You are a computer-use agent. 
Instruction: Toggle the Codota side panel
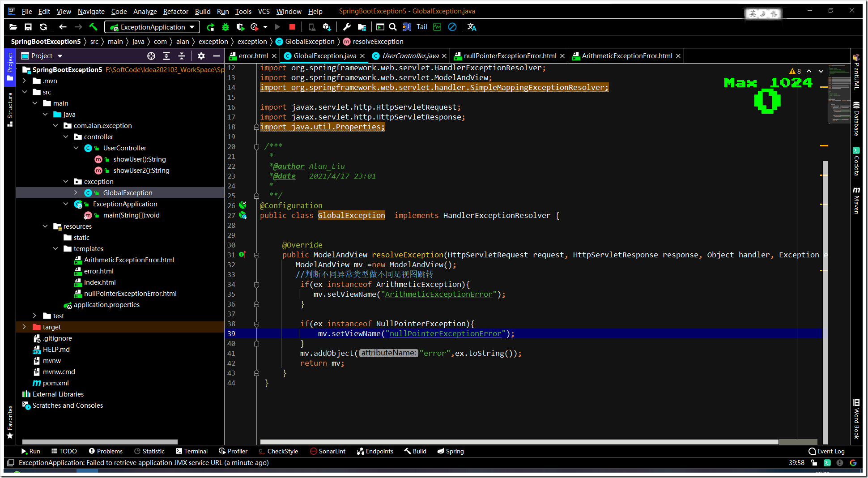point(856,161)
